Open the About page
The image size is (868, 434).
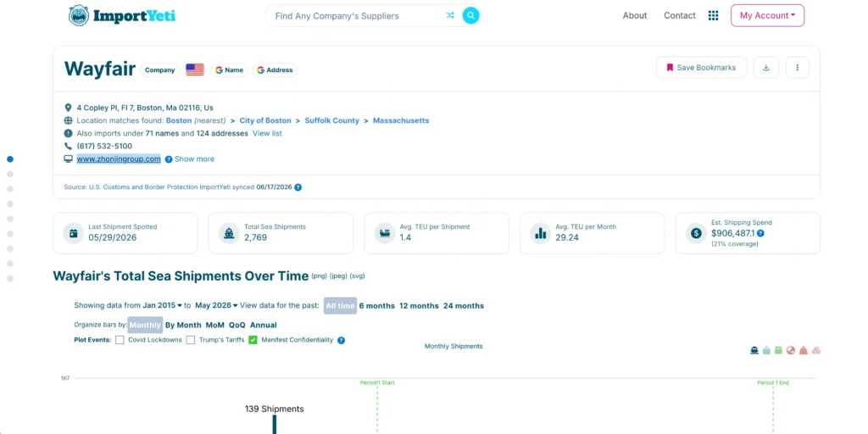(634, 15)
